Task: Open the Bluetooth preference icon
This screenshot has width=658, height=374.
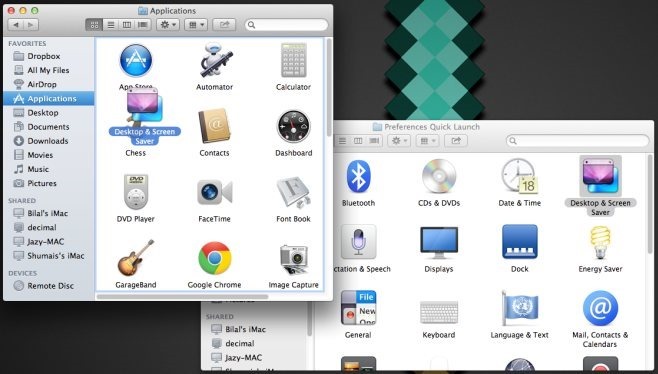Action: [358, 176]
